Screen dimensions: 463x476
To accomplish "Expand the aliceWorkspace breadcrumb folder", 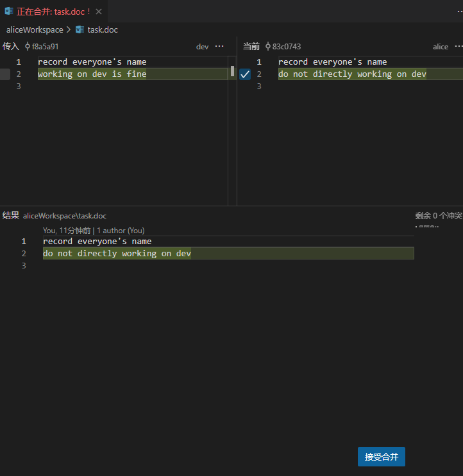I will point(35,29).
